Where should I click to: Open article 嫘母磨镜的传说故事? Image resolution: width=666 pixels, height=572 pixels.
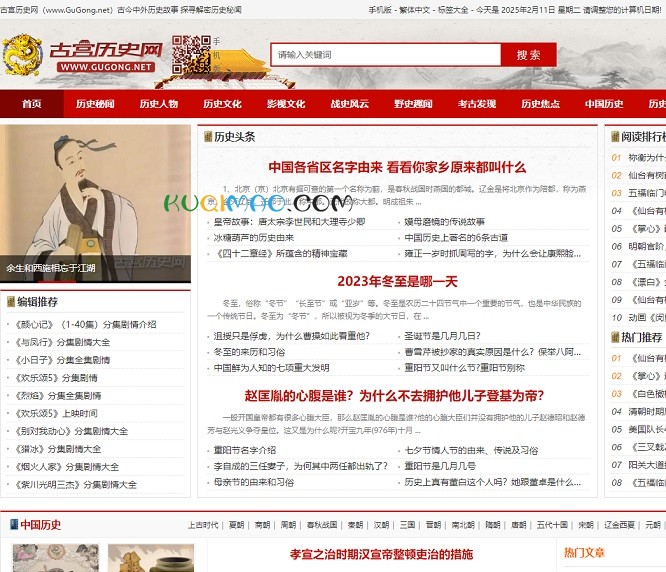[444, 222]
